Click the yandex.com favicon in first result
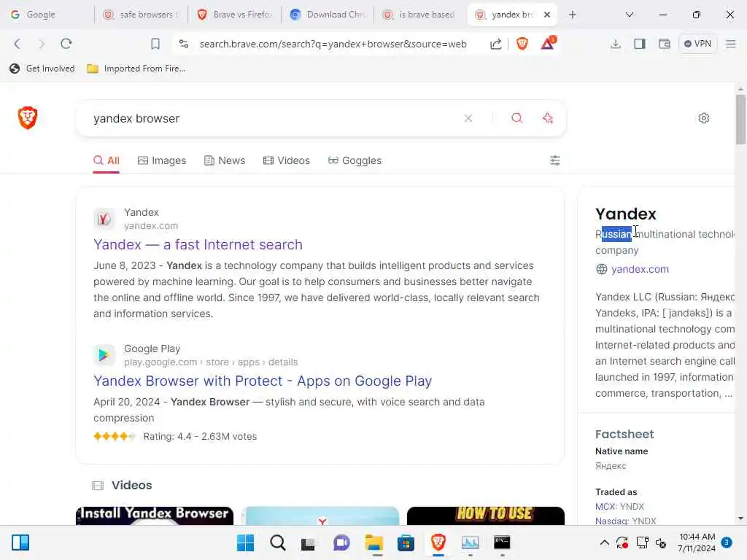Screen dimensions: 747x560 pyautogui.click(x=104, y=219)
